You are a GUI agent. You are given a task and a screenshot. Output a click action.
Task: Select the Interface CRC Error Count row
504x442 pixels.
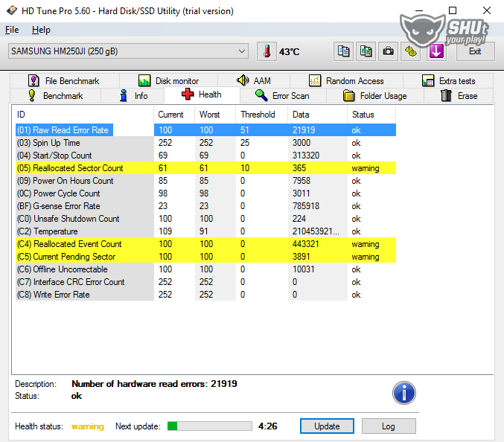(205, 282)
